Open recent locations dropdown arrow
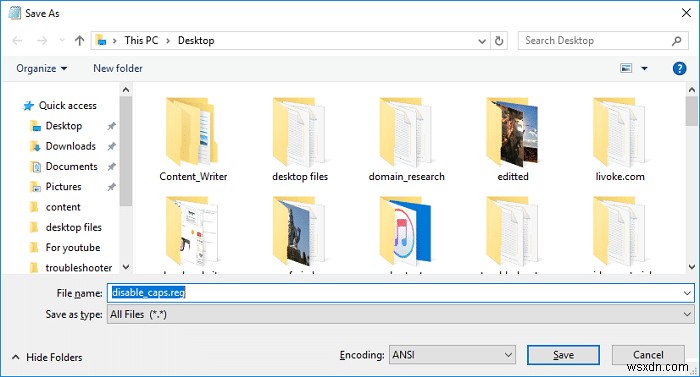Screen dimensions: 700x377 click(62, 41)
